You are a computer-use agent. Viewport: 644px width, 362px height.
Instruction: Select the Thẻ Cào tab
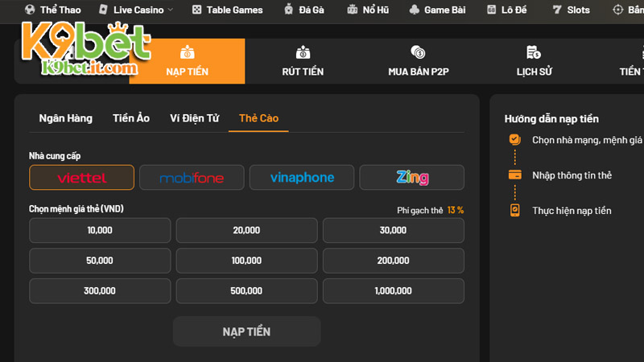click(x=258, y=118)
